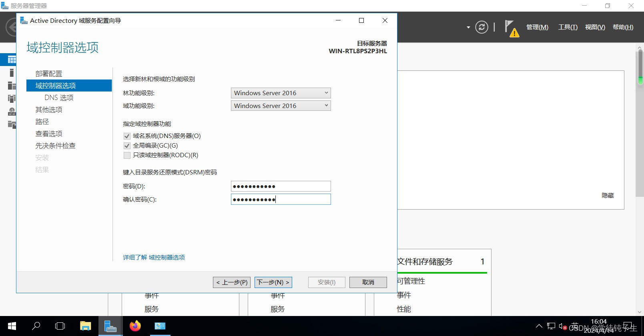Click the scrollbar down arrow in Server Manager

pyautogui.click(x=640, y=312)
